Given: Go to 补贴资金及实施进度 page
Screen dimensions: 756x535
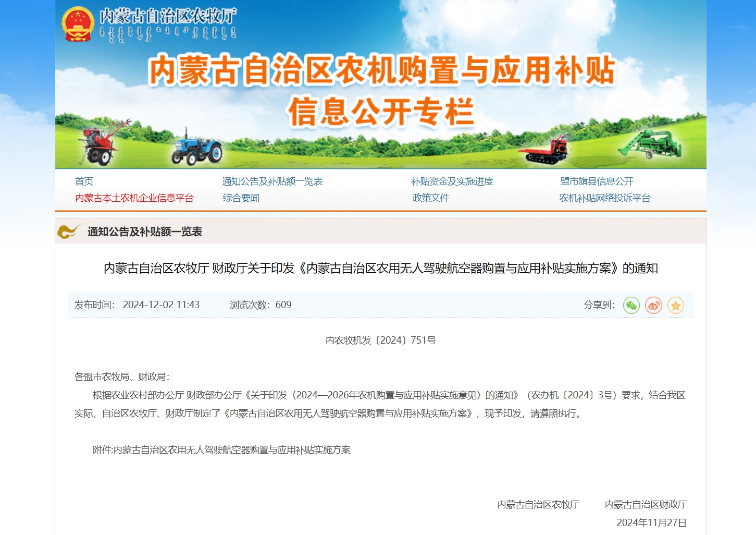Looking at the screenshot, I should (452, 181).
